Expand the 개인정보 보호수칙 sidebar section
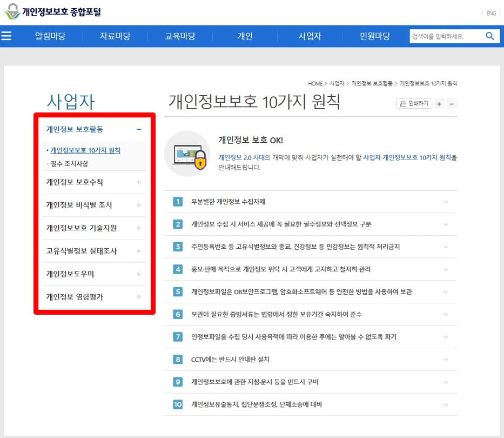This screenshot has width=504, height=438. pos(138,183)
